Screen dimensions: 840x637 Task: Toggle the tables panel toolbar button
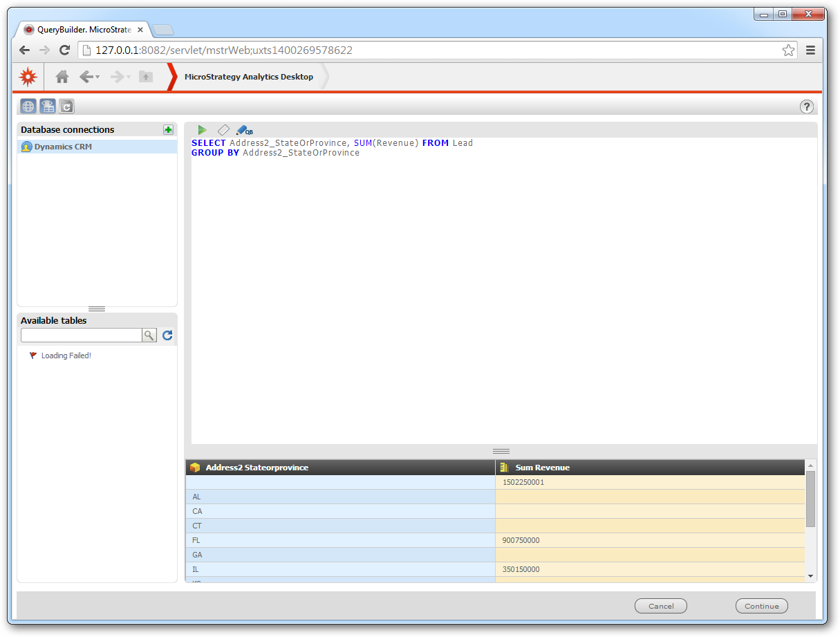click(47, 107)
